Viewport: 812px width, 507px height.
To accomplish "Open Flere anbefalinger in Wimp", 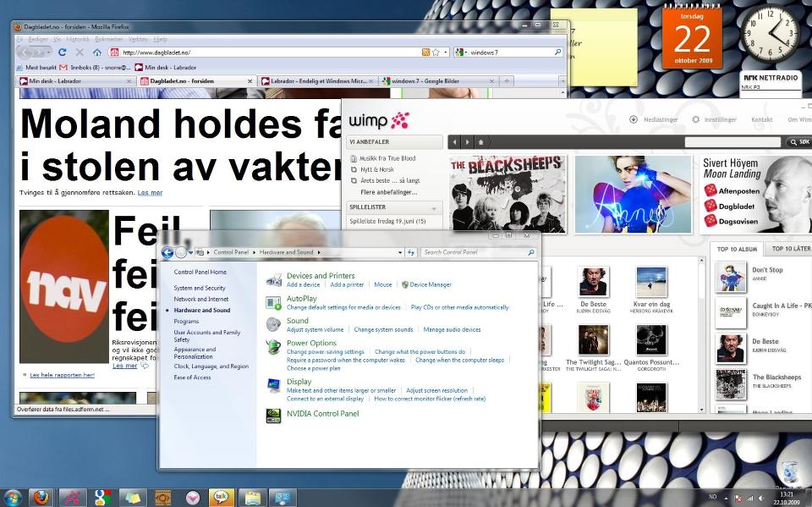I will click(x=389, y=192).
